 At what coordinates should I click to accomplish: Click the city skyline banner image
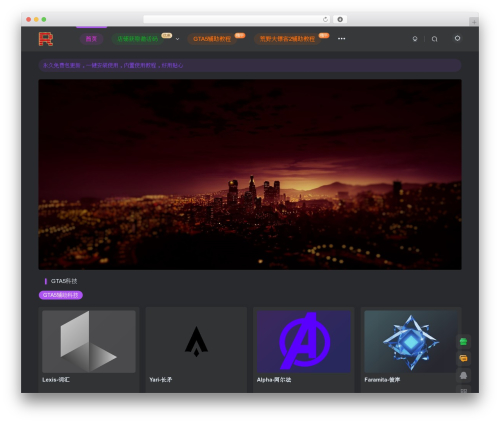pos(250,174)
